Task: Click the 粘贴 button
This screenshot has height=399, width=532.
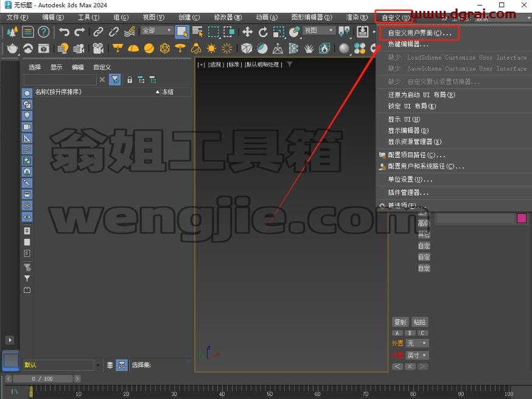Action: pos(420,322)
